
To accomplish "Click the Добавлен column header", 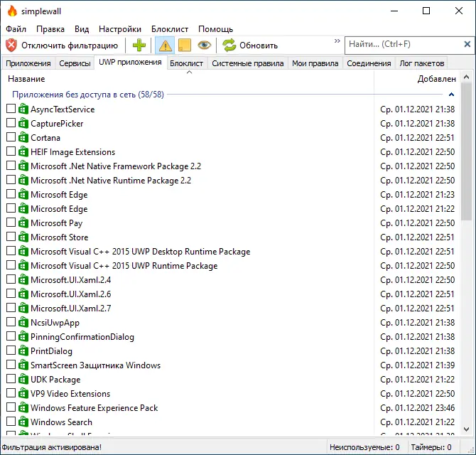I will click(436, 79).
